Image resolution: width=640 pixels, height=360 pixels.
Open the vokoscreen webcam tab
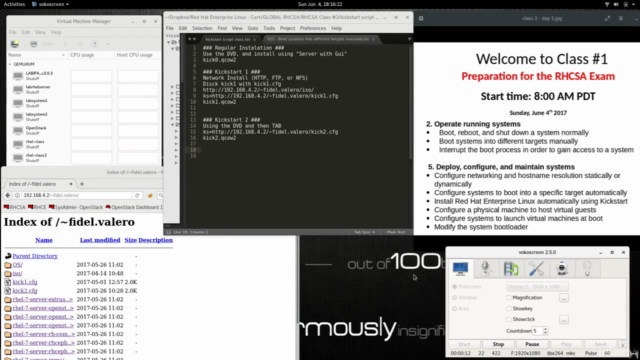click(x=562, y=269)
